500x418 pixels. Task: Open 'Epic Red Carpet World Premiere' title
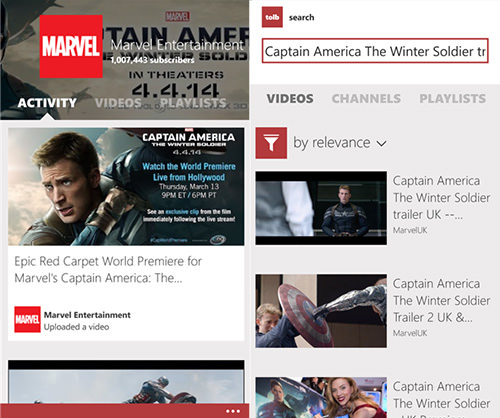click(x=108, y=269)
